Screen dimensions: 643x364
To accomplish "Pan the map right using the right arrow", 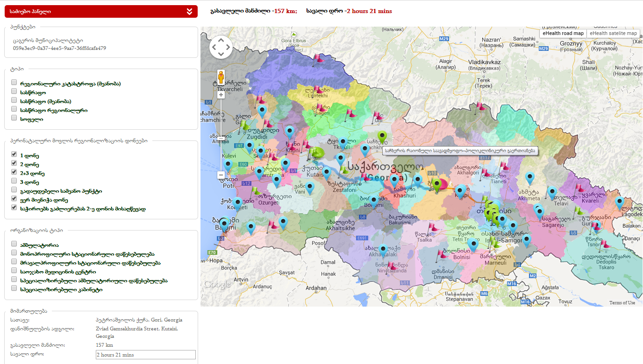I will pyautogui.click(x=229, y=47).
